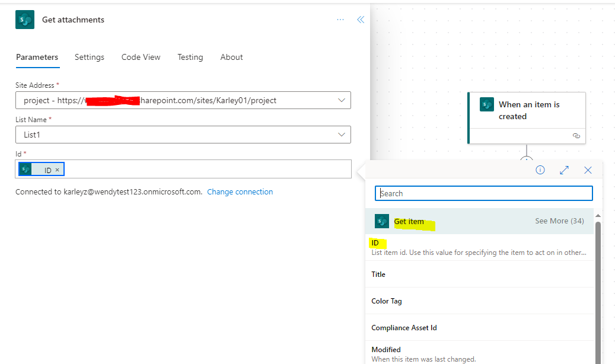Click the SharePoint icon beside Get attachments title
Screen dimensions: 615x364
coord(24,19)
